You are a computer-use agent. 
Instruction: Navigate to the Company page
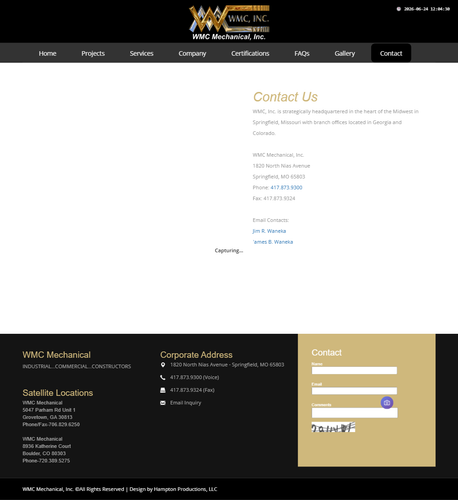pyautogui.click(x=192, y=53)
